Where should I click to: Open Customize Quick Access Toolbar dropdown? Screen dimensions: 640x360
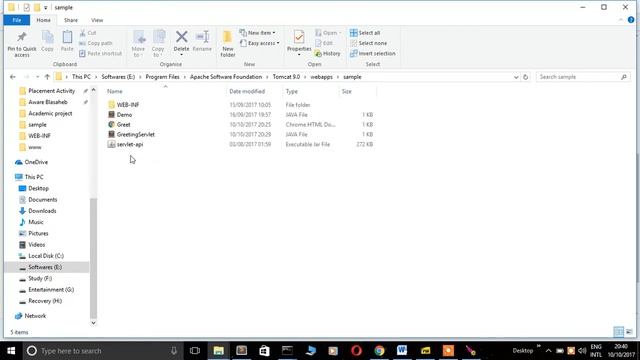tap(46, 7)
